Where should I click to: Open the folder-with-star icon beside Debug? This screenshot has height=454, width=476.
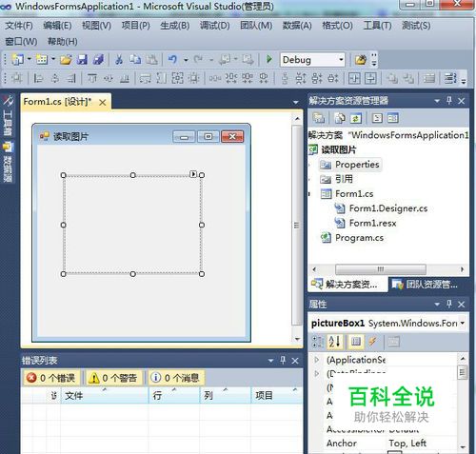[x=361, y=60]
